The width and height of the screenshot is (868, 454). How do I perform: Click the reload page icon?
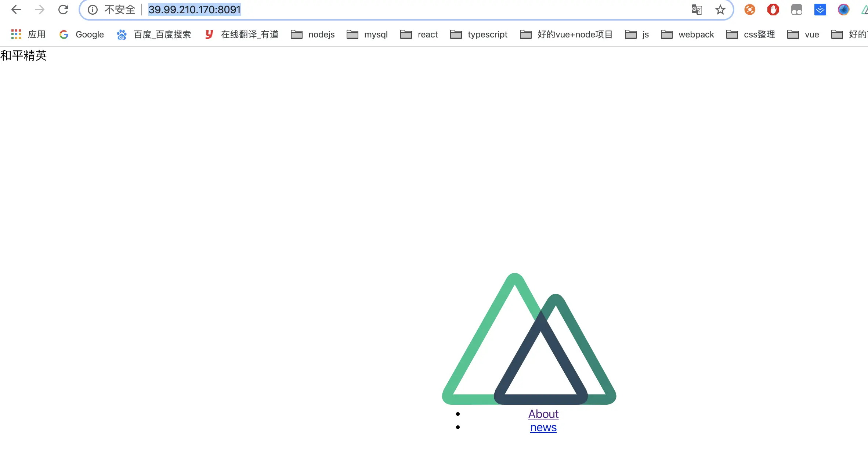[x=63, y=10]
